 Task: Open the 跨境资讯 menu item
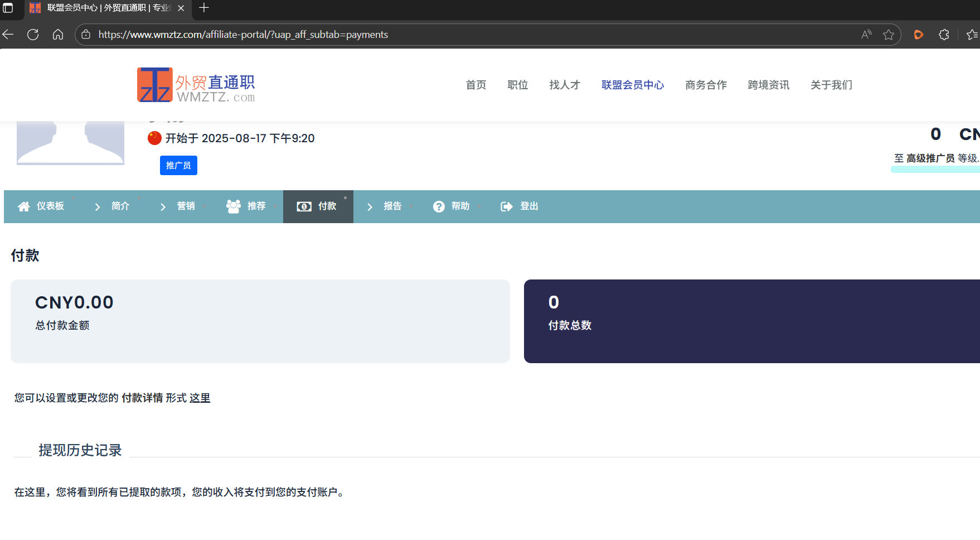(768, 85)
